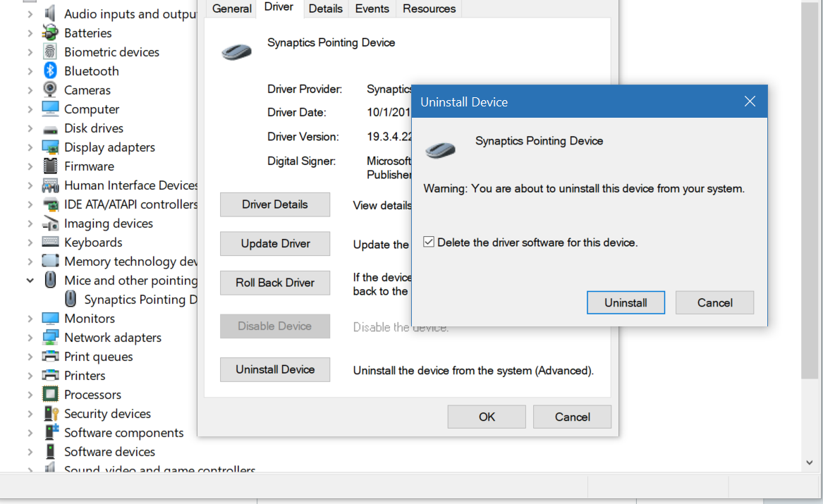
Task: Select the Driver tab
Action: point(279,7)
